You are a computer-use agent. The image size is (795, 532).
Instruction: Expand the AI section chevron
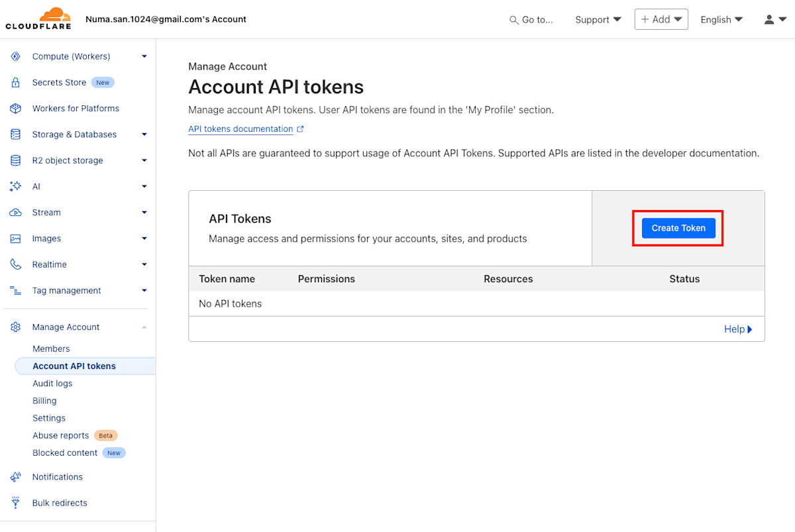tap(144, 186)
